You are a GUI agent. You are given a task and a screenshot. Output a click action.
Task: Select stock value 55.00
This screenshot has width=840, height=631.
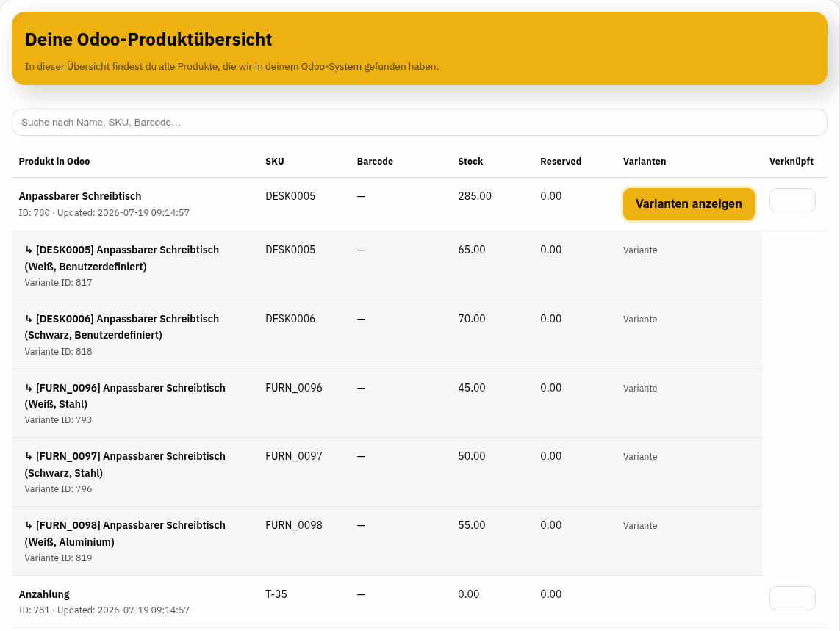pyautogui.click(x=471, y=525)
